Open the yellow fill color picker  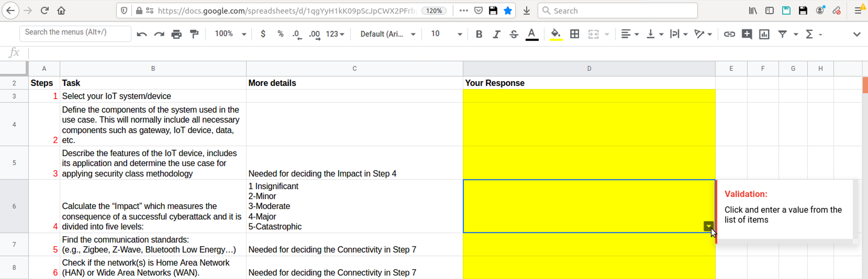[556, 34]
